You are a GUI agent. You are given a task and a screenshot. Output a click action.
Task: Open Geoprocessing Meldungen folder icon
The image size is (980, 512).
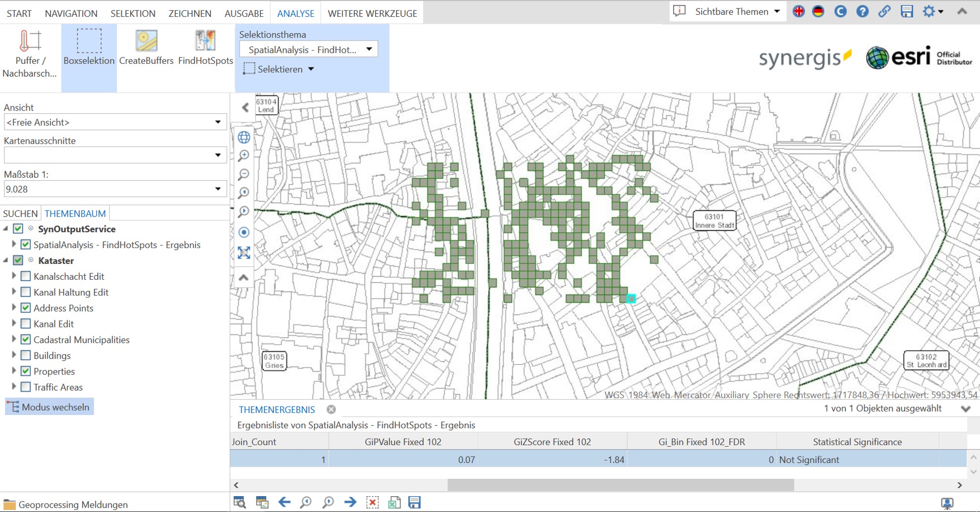(9, 504)
